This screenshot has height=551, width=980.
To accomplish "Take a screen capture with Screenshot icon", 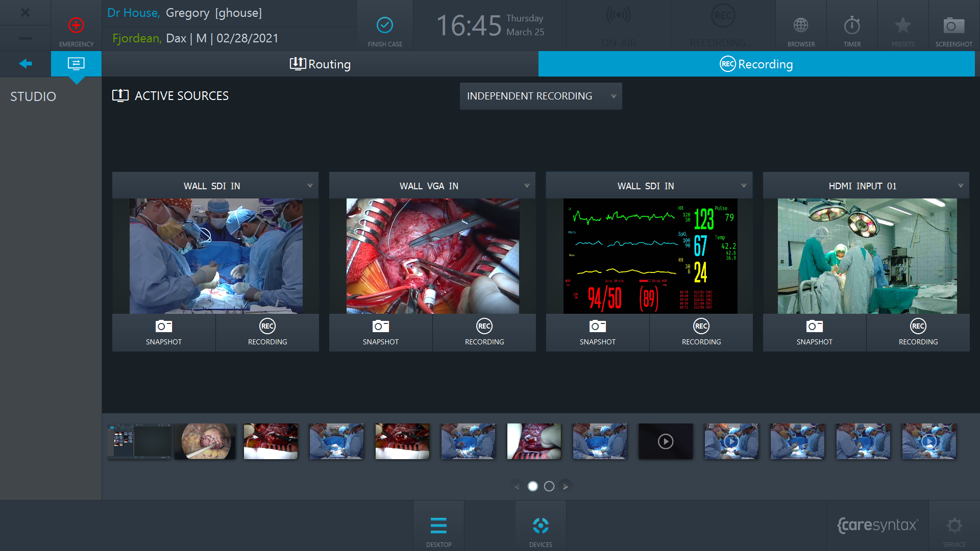I will [953, 26].
